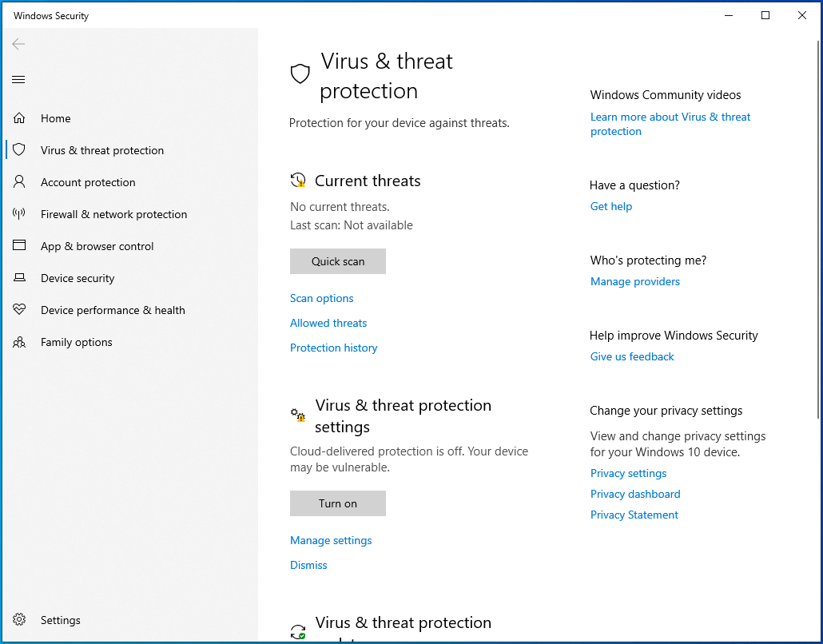Click the back arrow navigation button

[18, 44]
